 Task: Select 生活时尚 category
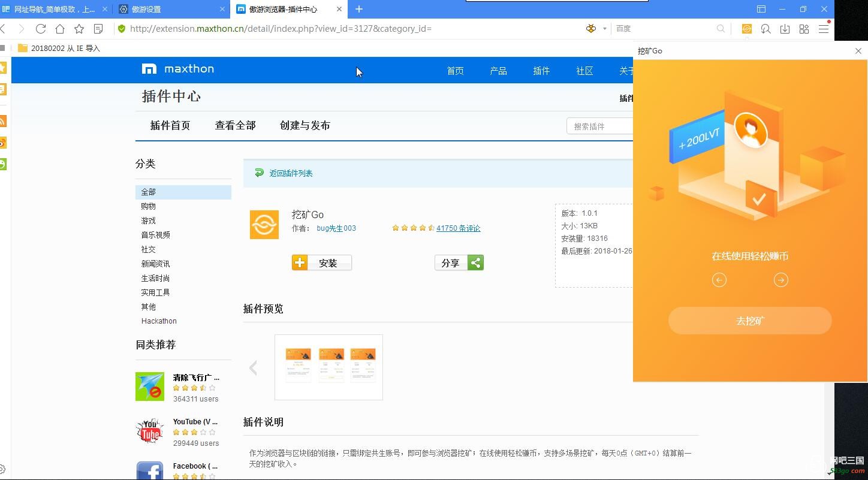click(x=155, y=278)
